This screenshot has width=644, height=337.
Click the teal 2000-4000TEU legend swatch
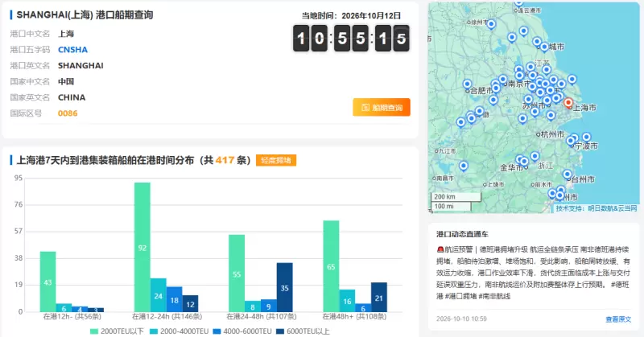point(154,331)
